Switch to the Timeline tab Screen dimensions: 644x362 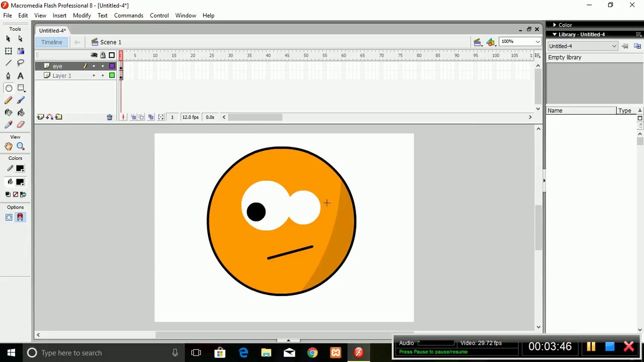pyautogui.click(x=51, y=42)
